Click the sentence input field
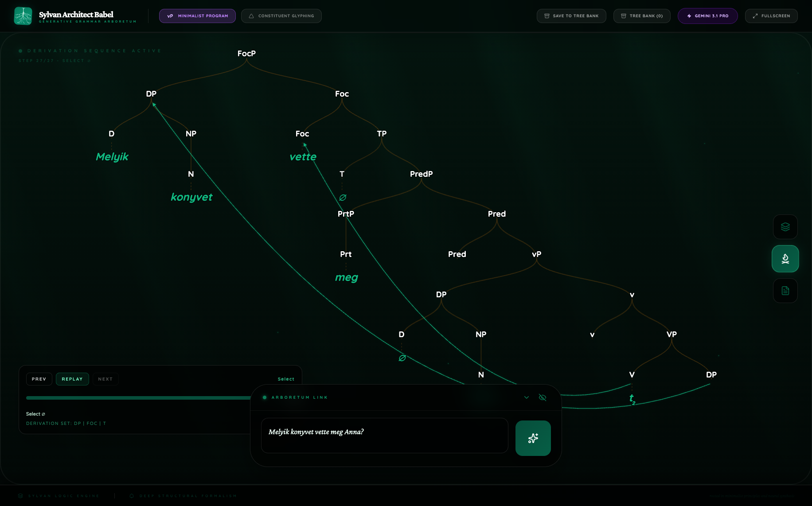 coord(384,435)
